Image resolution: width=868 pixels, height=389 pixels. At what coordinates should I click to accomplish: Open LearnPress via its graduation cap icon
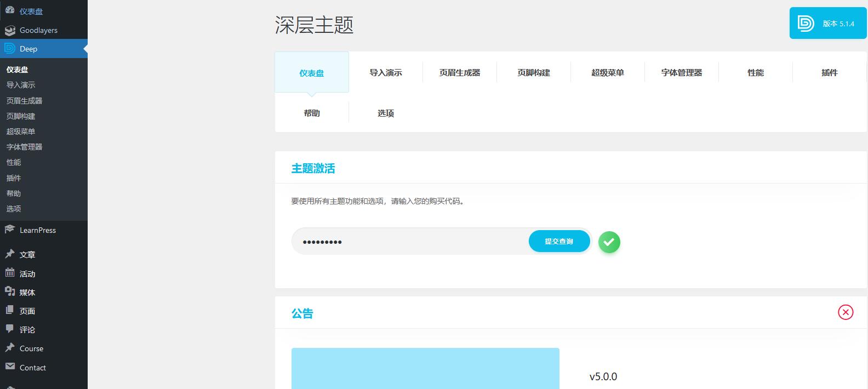tap(10, 230)
